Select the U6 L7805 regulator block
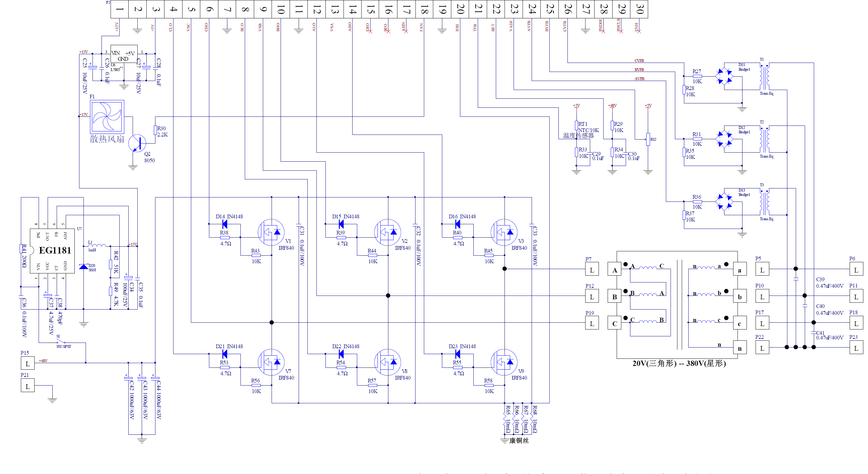The image size is (868, 474). coord(124,54)
